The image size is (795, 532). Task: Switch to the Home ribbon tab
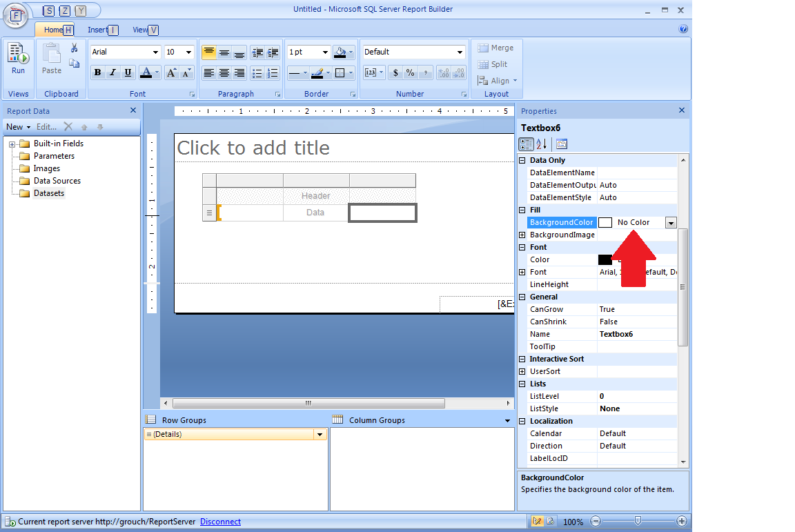(55, 30)
